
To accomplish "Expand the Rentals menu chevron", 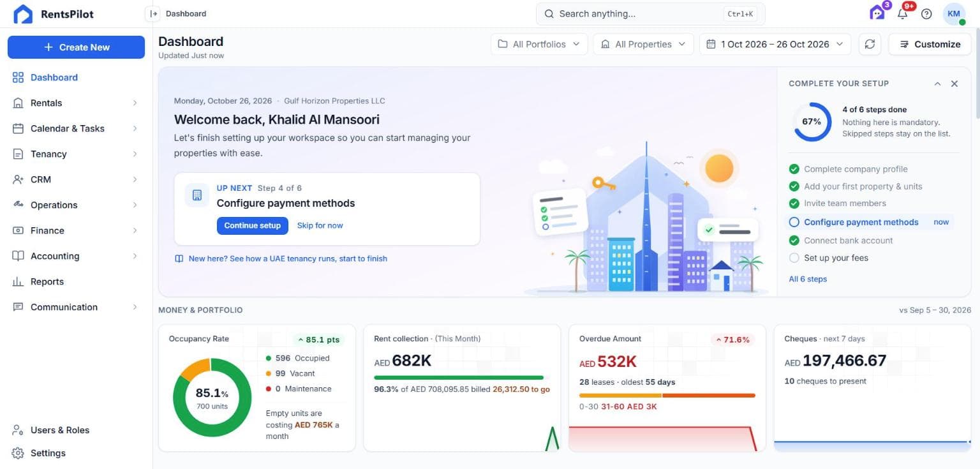I will pos(135,103).
